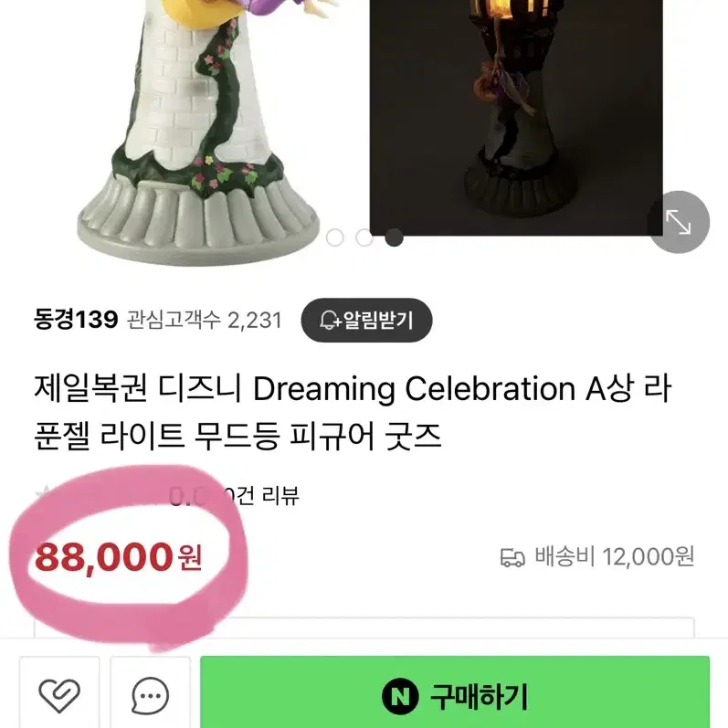Tap the 구매하기 green purchase button
728x728 pixels.
(x=455, y=691)
